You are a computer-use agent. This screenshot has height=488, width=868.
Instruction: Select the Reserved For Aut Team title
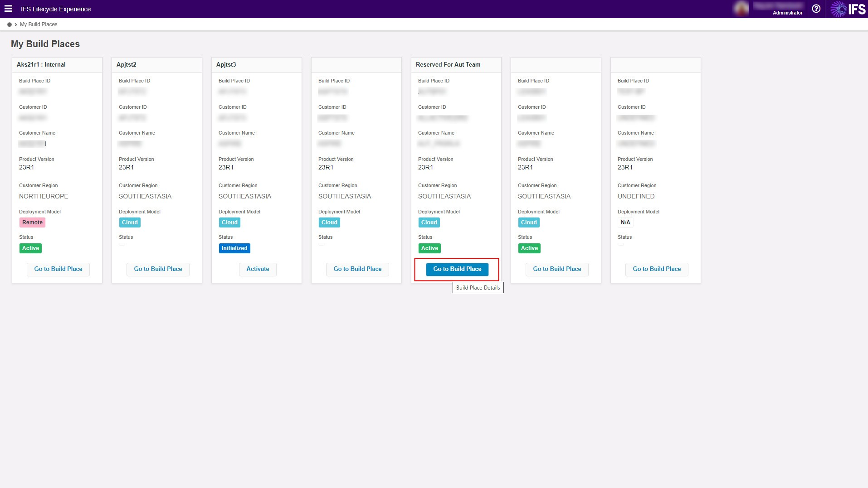448,64
